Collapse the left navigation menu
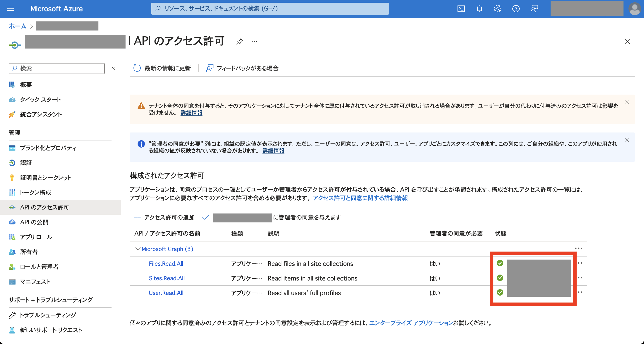 pyautogui.click(x=114, y=68)
